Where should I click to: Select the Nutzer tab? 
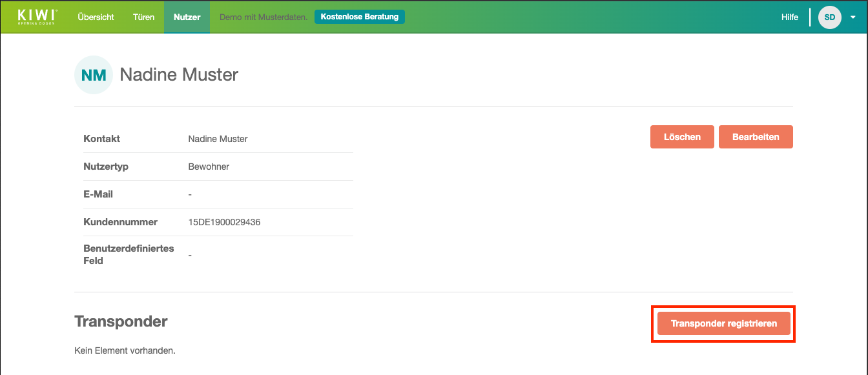click(187, 17)
